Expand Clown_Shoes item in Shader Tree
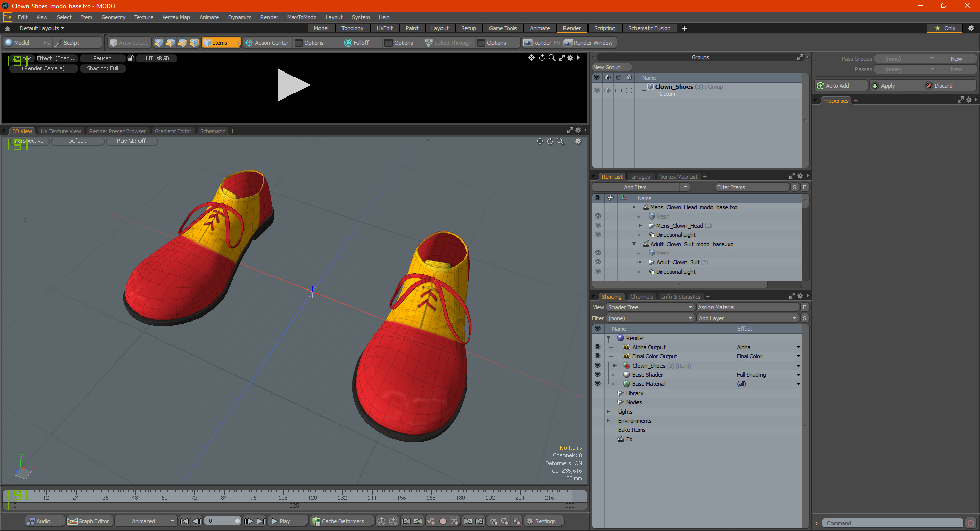Image resolution: width=980 pixels, height=531 pixels. pyautogui.click(x=615, y=365)
